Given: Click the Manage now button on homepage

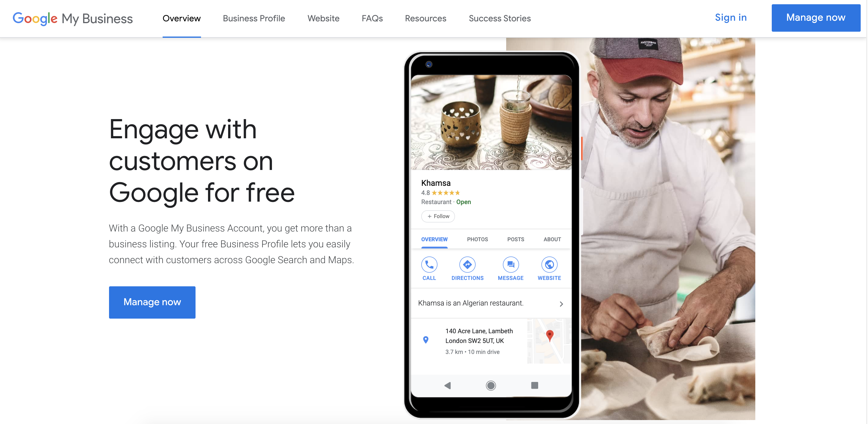Looking at the screenshot, I should click(152, 302).
